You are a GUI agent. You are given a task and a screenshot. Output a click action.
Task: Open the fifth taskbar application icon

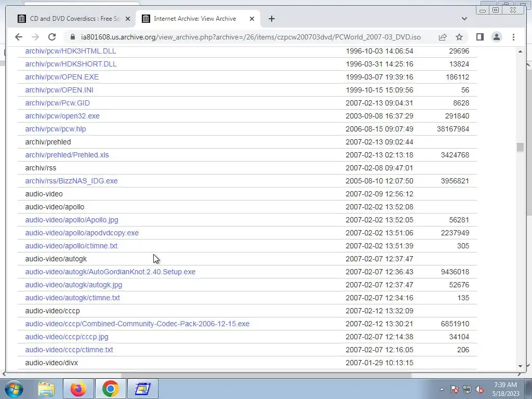tap(142, 389)
